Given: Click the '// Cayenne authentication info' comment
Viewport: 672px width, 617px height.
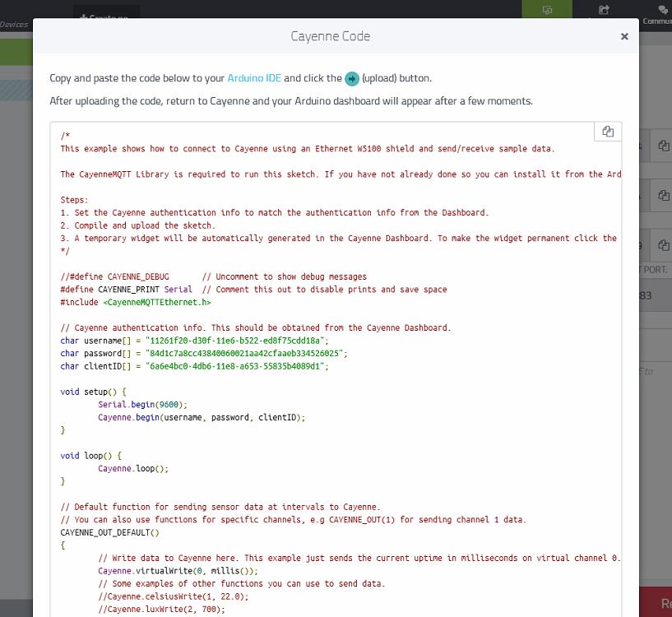Looking at the screenshot, I should click(x=256, y=328).
